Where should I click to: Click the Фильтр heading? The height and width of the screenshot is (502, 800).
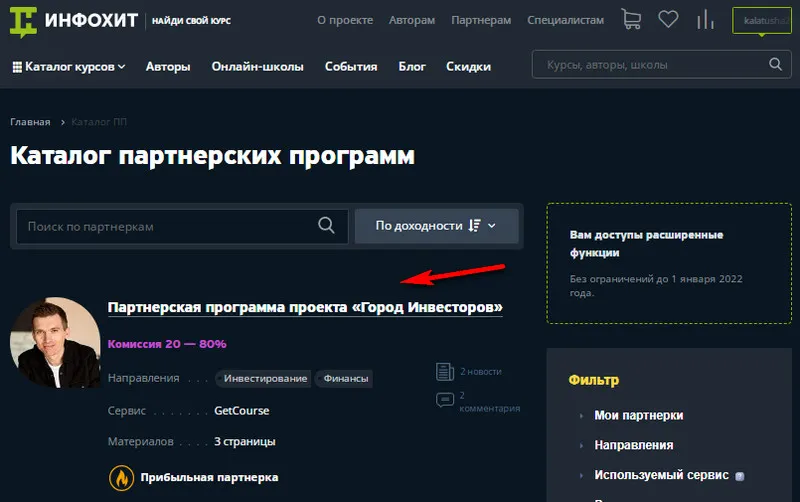593,380
